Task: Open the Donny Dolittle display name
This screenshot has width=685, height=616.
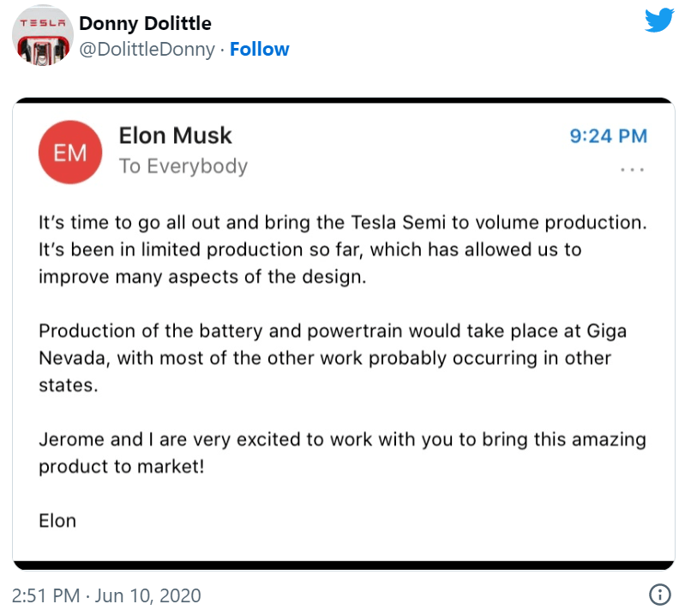Action: (x=145, y=23)
